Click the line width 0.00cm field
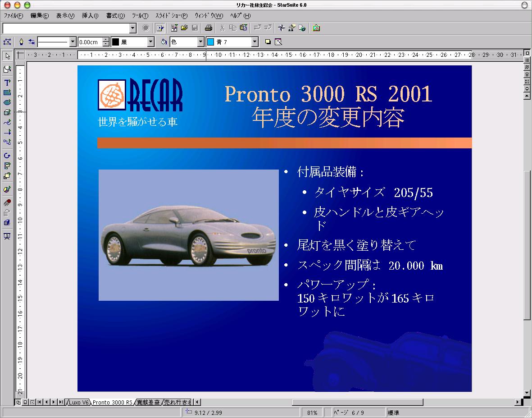 [90, 42]
